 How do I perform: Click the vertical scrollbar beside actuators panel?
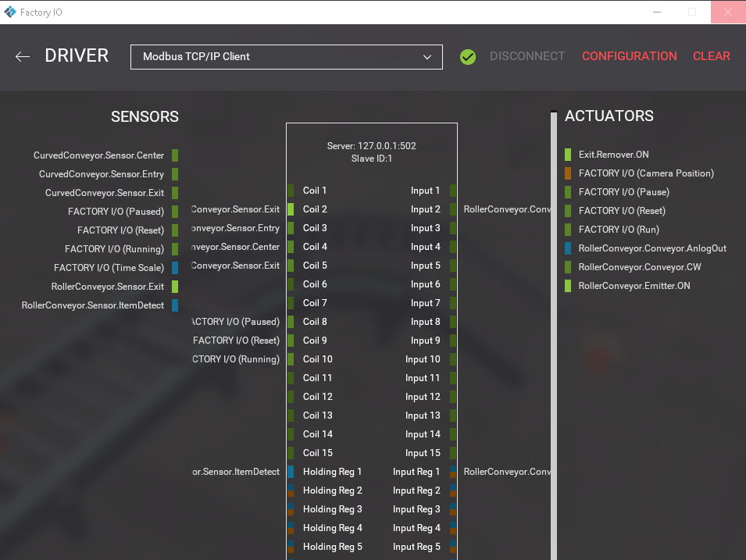pyautogui.click(x=554, y=335)
